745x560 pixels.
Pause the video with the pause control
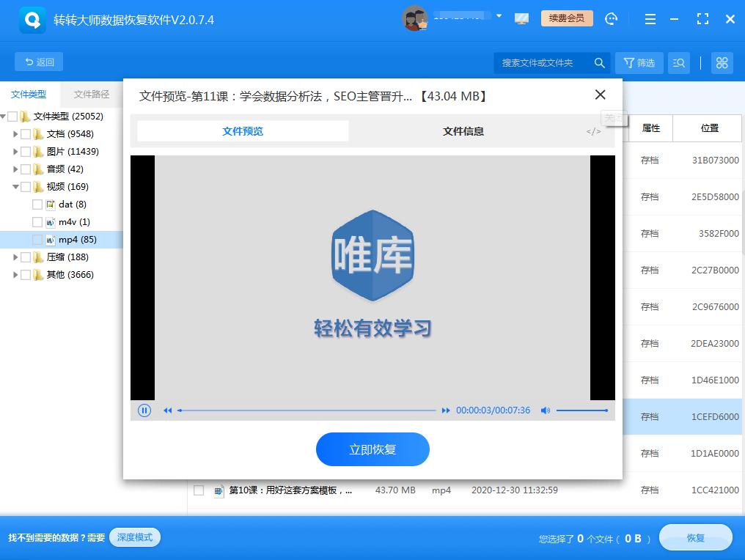click(144, 410)
